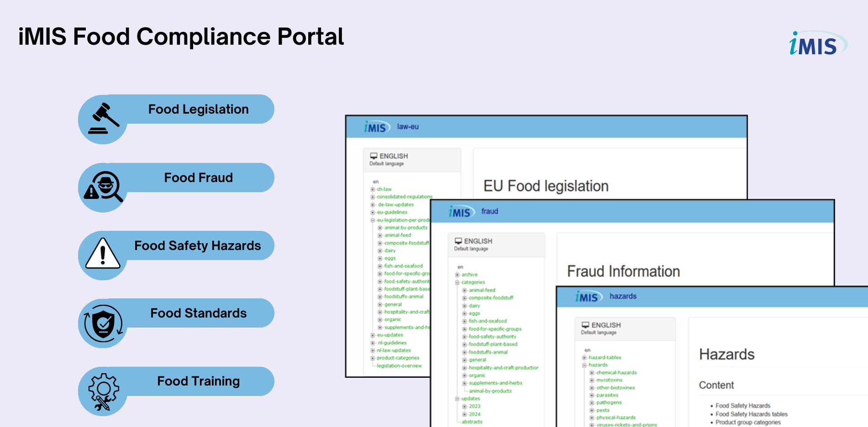The image size is (868, 427).
Task: Collapse the hazards tree node
Action: point(584,365)
